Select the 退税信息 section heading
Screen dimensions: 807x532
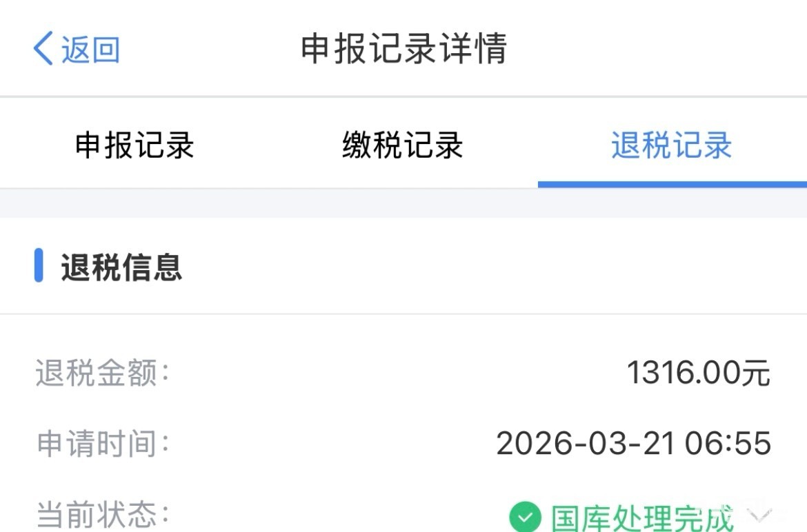point(121,267)
